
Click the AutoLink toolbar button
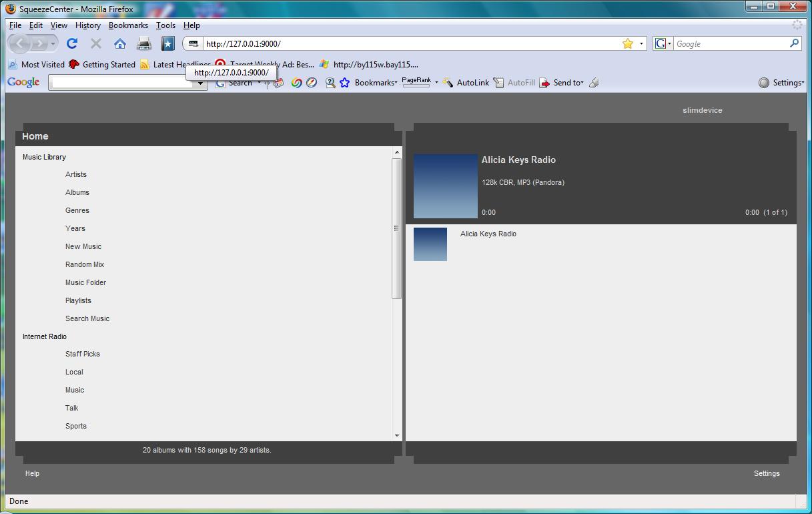point(466,83)
